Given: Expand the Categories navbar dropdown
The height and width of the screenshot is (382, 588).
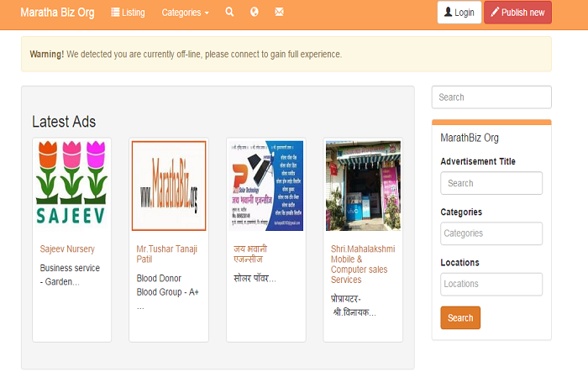Looking at the screenshot, I should coord(185,13).
